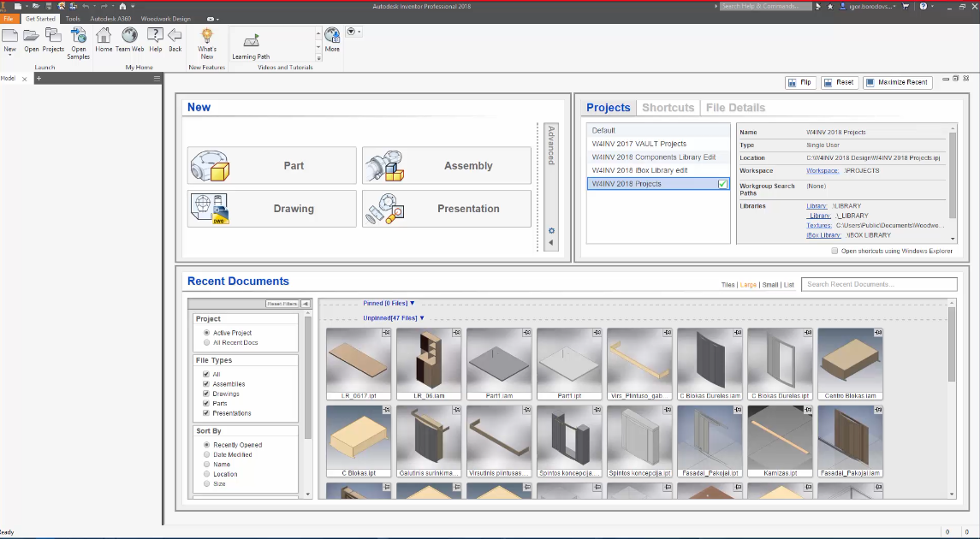Click the Presentation template icon
The image size is (980, 539).
tap(385, 209)
